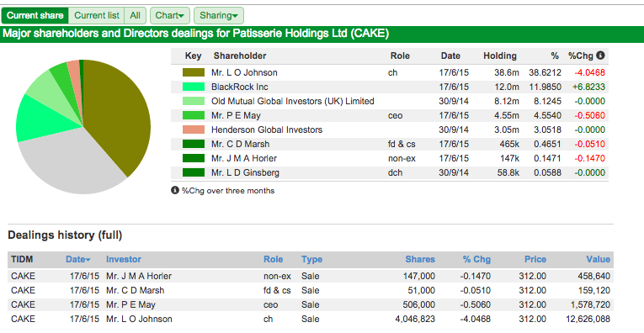Switch to the All tab
This screenshot has width=644, height=333.
point(136,16)
